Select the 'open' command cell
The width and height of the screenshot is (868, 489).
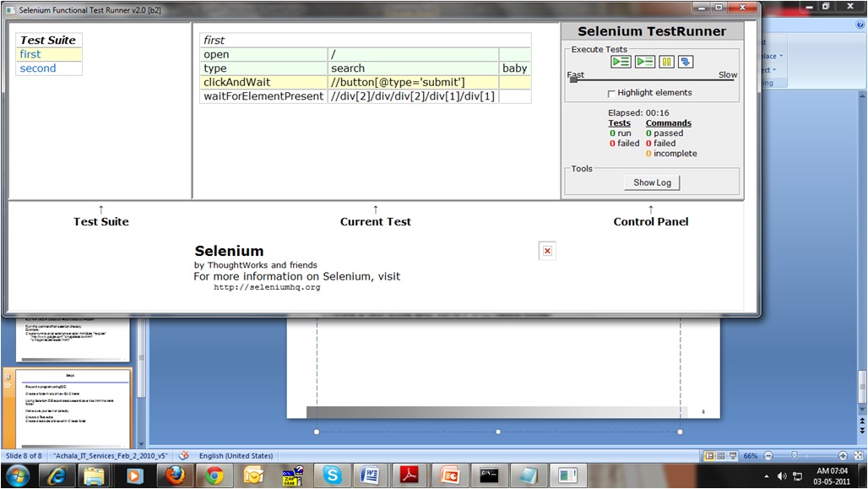click(263, 54)
